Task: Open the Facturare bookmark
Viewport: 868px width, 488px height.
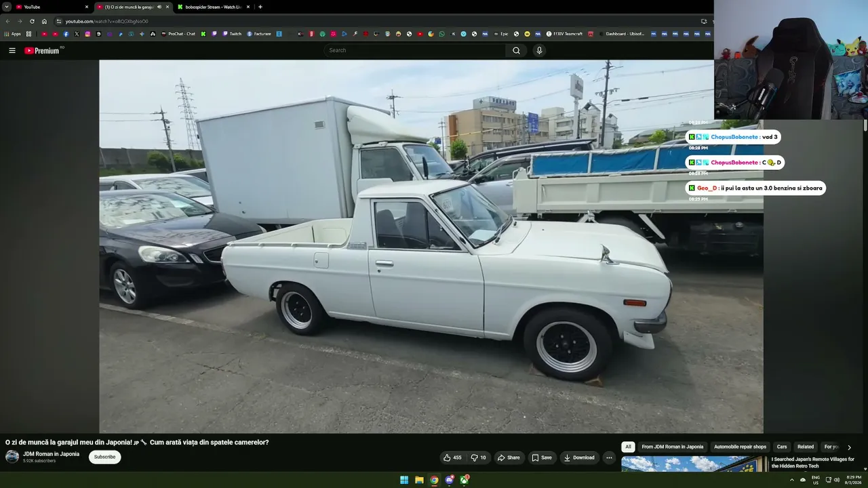Action: pyautogui.click(x=258, y=34)
